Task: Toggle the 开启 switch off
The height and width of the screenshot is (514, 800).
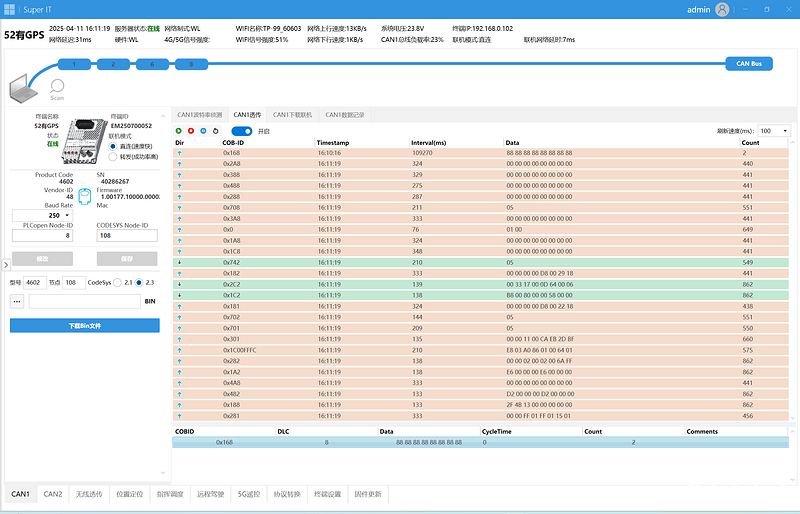Action: (x=241, y=131)
